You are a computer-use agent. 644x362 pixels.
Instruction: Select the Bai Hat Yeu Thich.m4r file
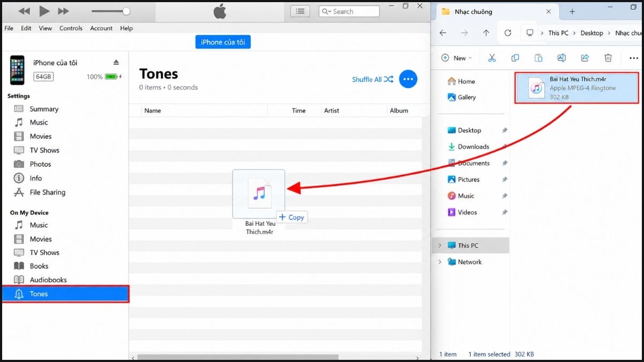[x=576, y=88]
